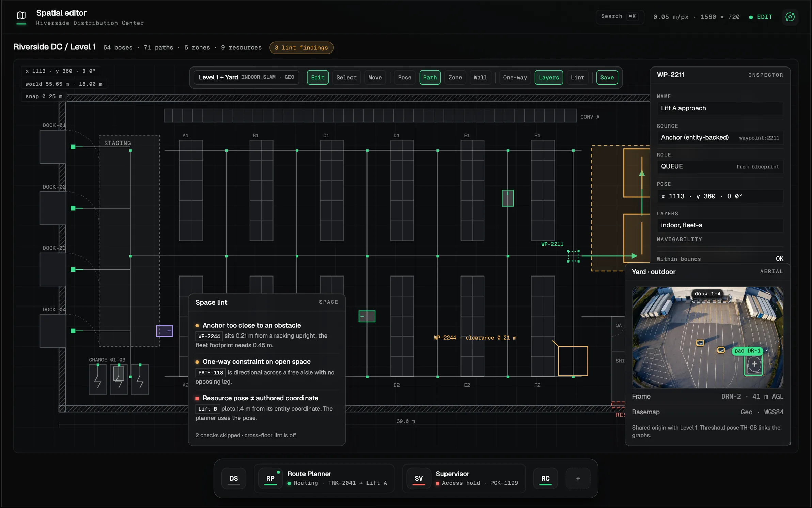Click the map icon beside Spatial editor
The width and height of the screenshot is (812, 508).
coord(21,15)
